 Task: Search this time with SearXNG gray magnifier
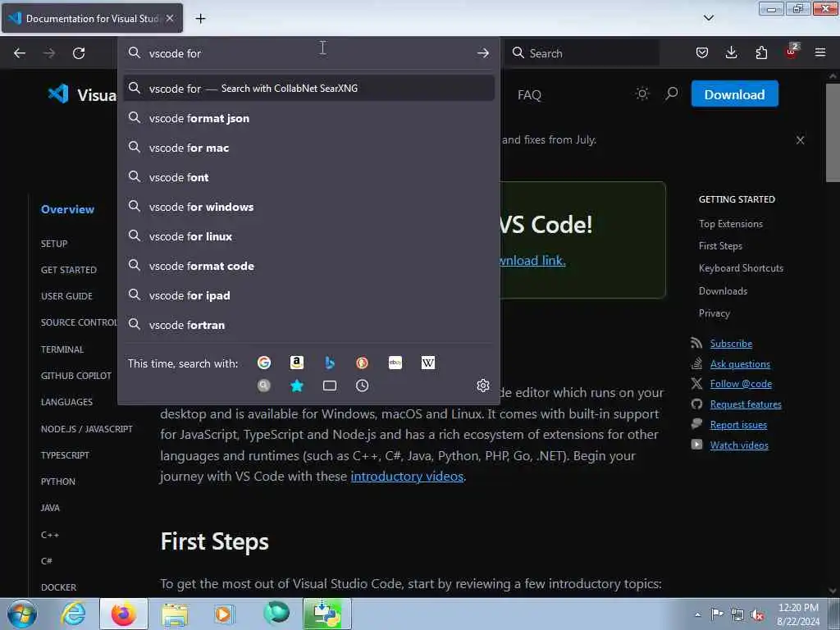tap(264, 386)
